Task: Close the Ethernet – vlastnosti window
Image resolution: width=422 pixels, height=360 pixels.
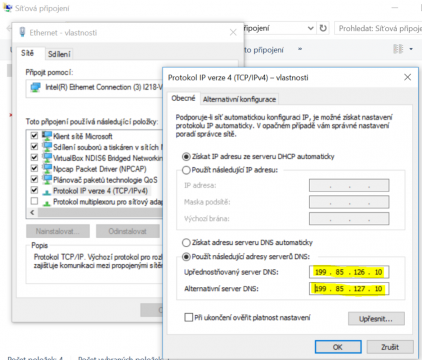Action: 233,32
